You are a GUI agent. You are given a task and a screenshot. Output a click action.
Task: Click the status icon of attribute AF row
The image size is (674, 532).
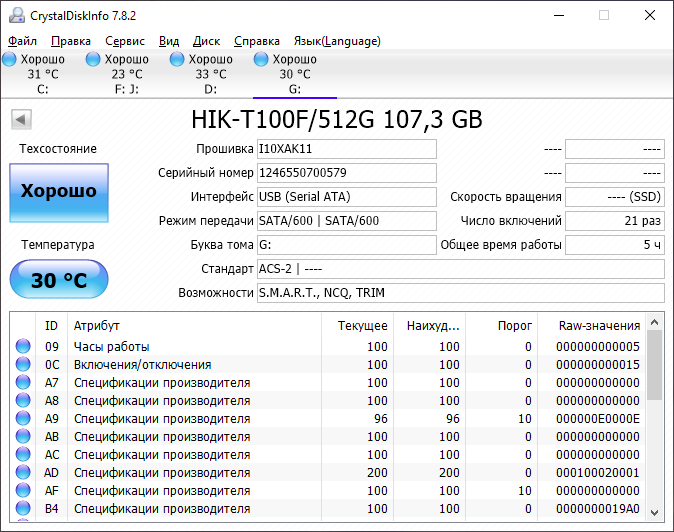(23, 490)
